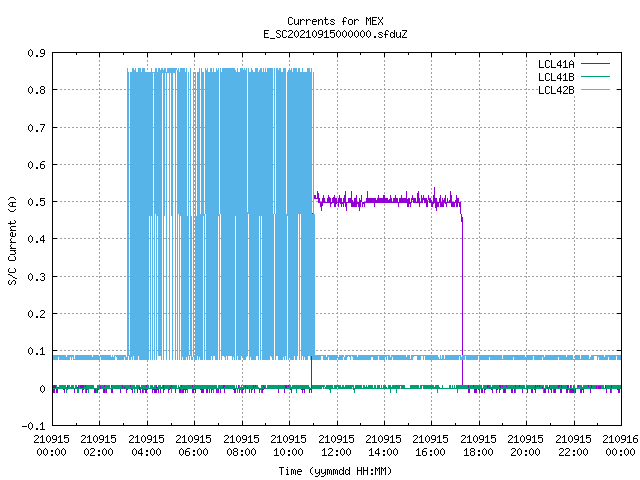Click the 0.5 y-axis tick label
The image size is (640, 480).
36,202
